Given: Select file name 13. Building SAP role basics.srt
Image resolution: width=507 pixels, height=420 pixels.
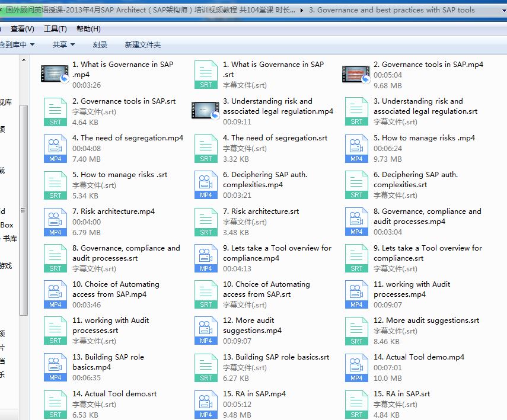Looking at the screenshot, I should (276, 357).
